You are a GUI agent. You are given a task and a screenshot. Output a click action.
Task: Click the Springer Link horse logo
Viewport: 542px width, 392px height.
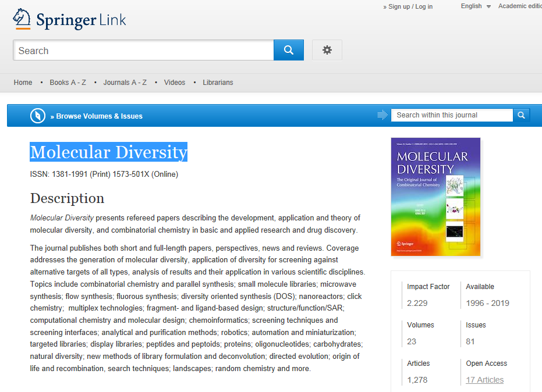click(22, 19)
